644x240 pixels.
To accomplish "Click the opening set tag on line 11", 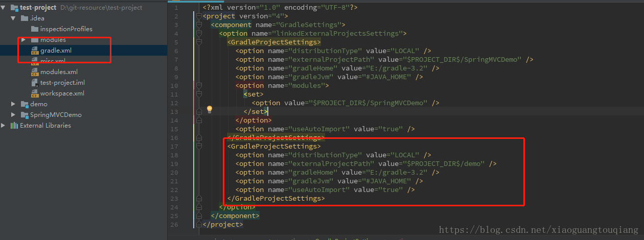I will [x=254, y=94].
